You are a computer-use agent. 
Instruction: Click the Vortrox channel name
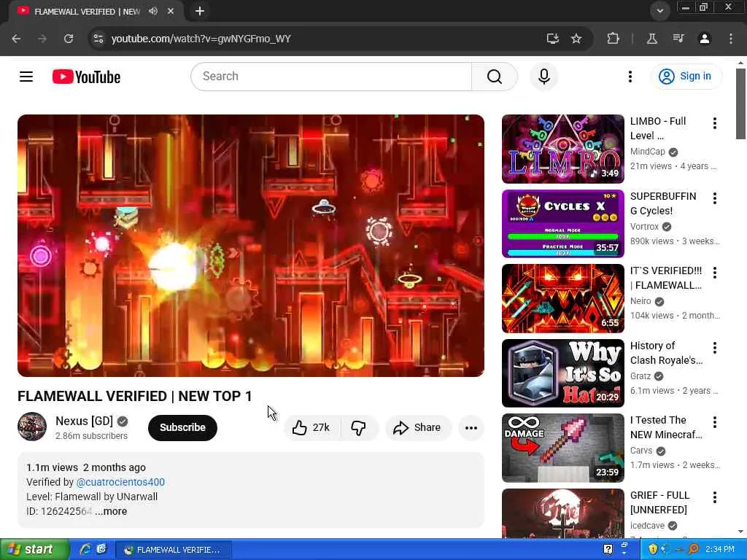[x=644, y=227]
